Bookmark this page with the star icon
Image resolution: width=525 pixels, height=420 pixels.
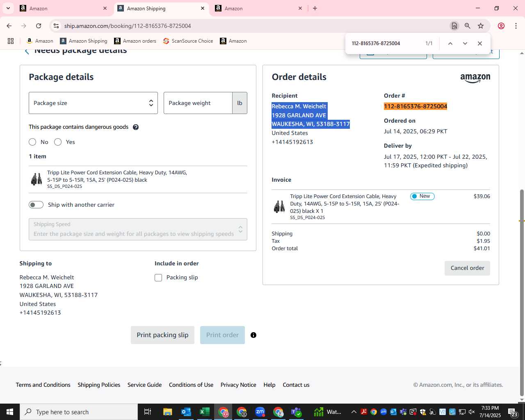[481, 26]
